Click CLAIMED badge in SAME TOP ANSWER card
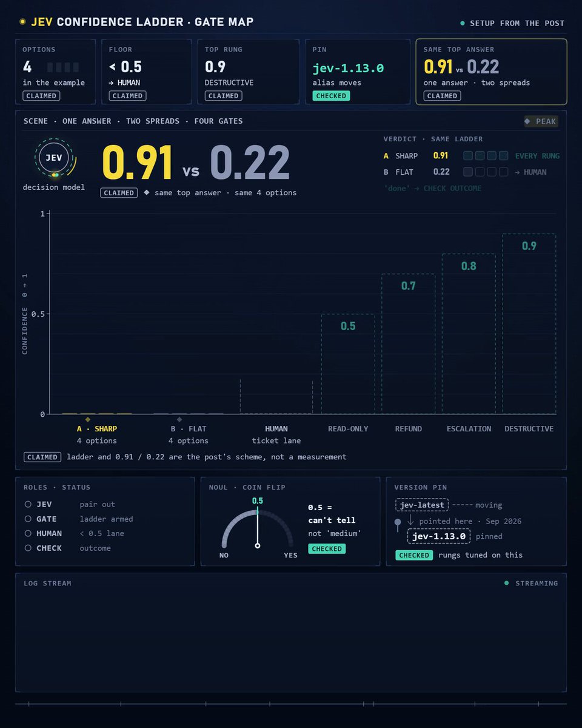 (x=442, y=96)
